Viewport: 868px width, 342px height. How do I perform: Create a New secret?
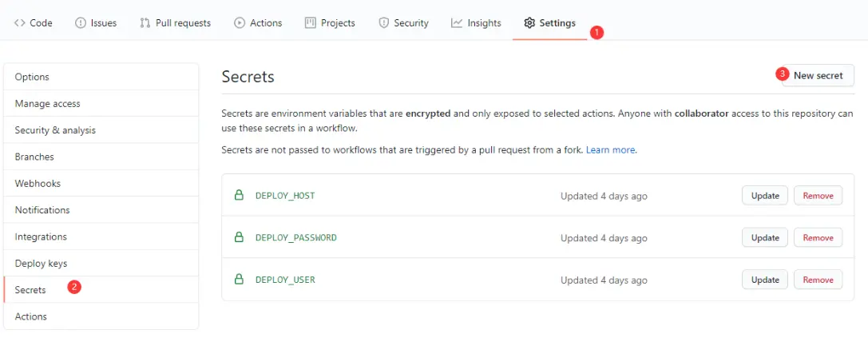pyautogui.click(x=818, y=75)
